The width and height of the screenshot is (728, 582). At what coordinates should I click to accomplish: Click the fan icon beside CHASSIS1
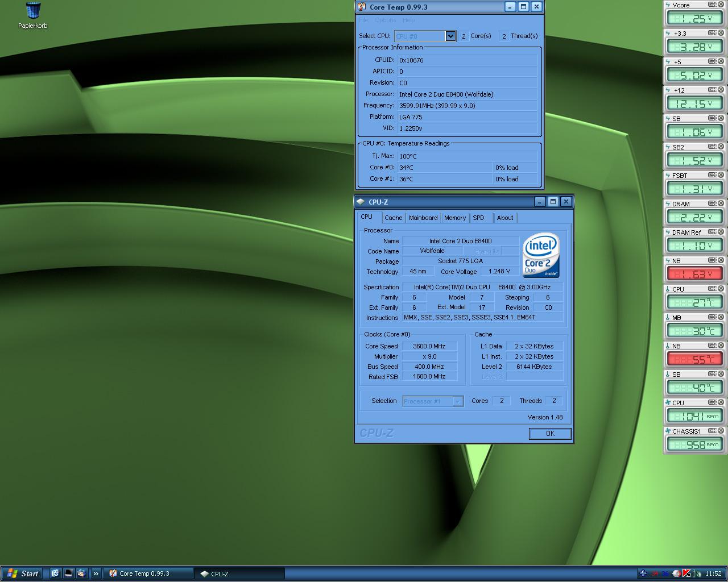coord(668,431)
